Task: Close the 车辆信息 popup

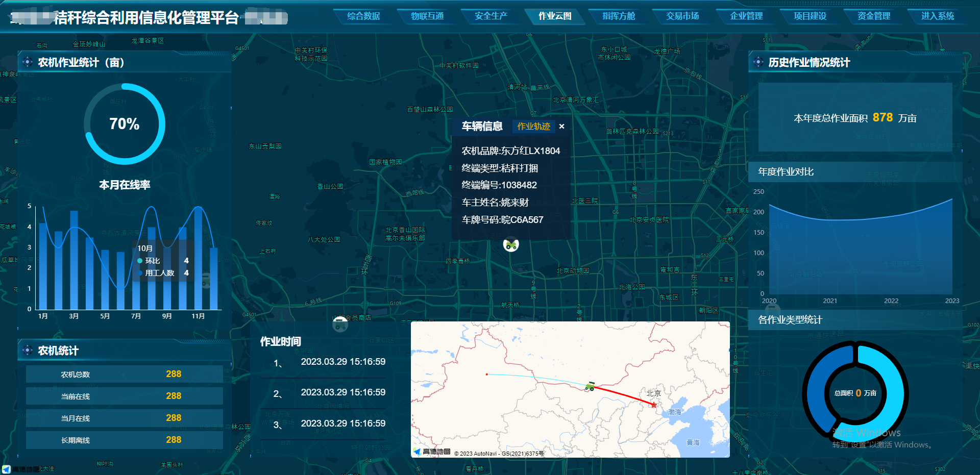Action: pos(561,127)
